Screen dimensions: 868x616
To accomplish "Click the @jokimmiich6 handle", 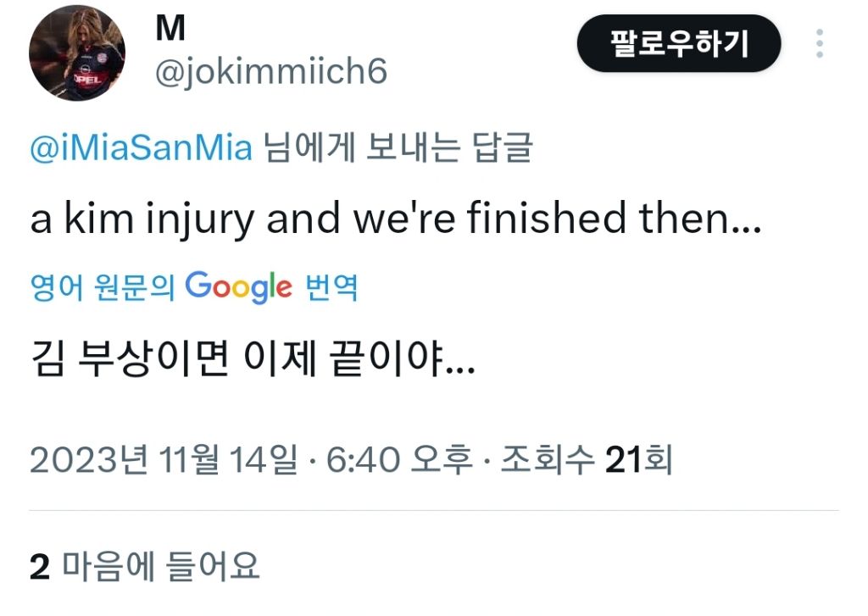I will click(271, 72).
